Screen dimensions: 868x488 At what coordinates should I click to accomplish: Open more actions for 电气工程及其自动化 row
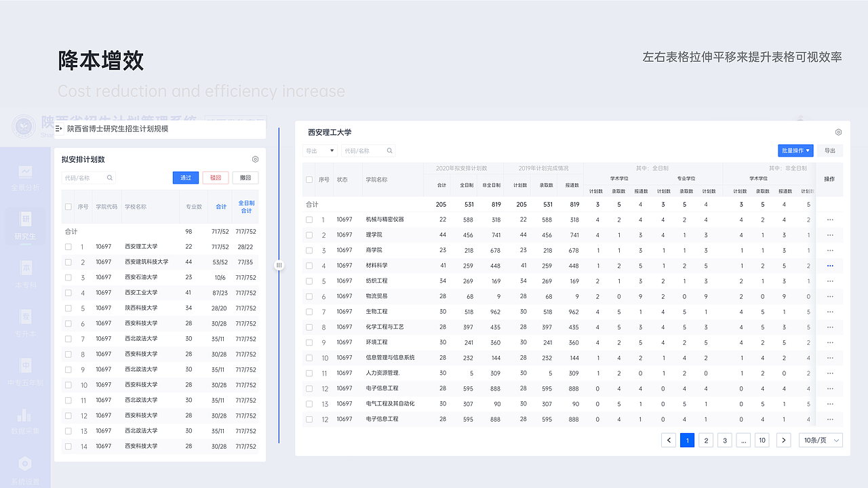pos(830,404)
